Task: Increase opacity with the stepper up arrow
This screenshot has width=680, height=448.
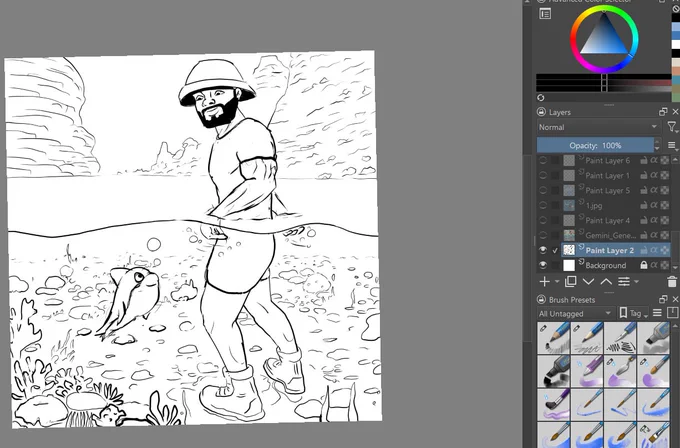Action: pos(657,142)
